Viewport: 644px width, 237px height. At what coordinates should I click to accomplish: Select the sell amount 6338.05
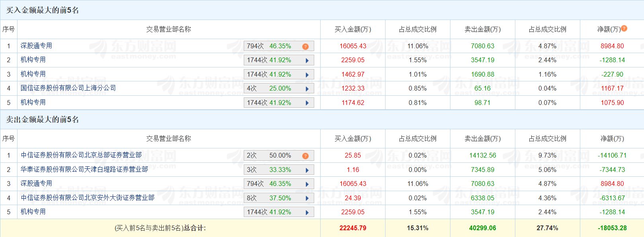(483, 198)
